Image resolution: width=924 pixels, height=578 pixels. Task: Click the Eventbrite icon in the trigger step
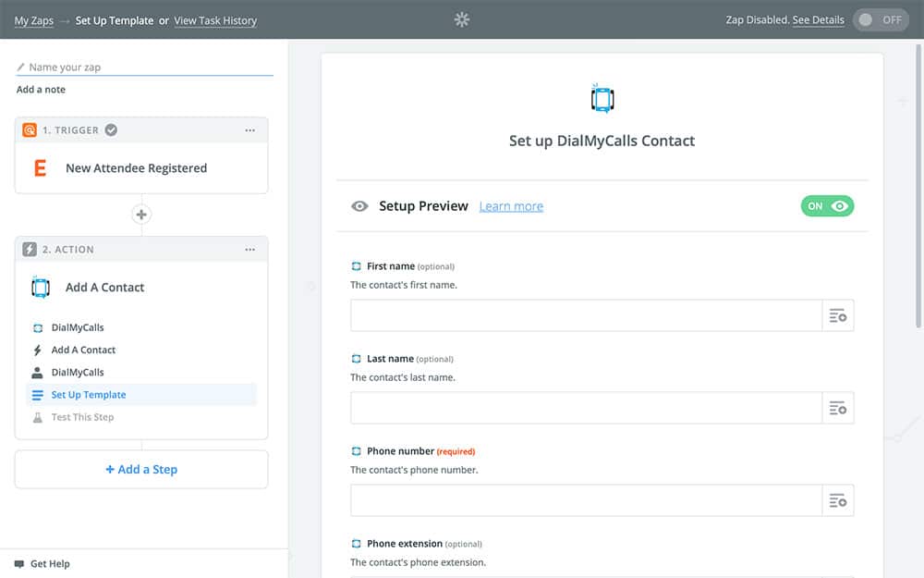click(x=40, y=168)
